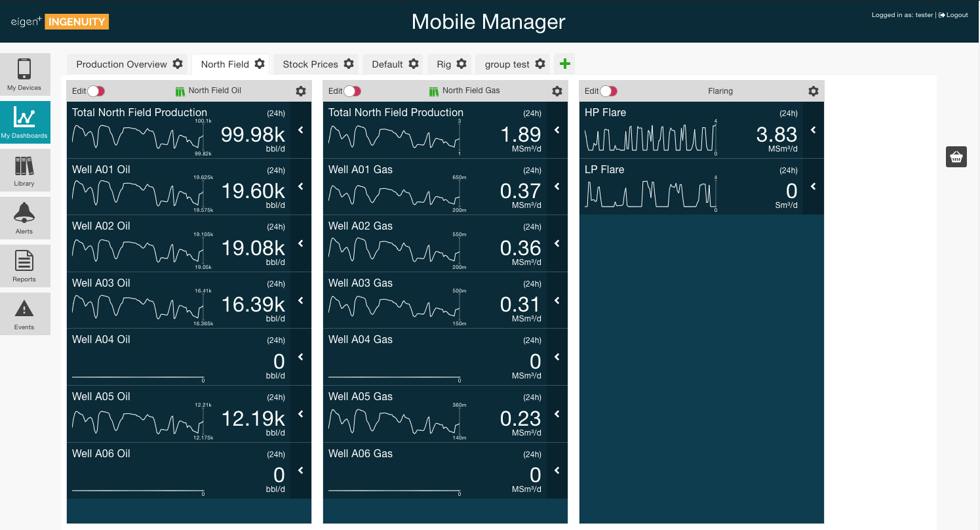Click the Flaring panel title

(x=720, y=91)
